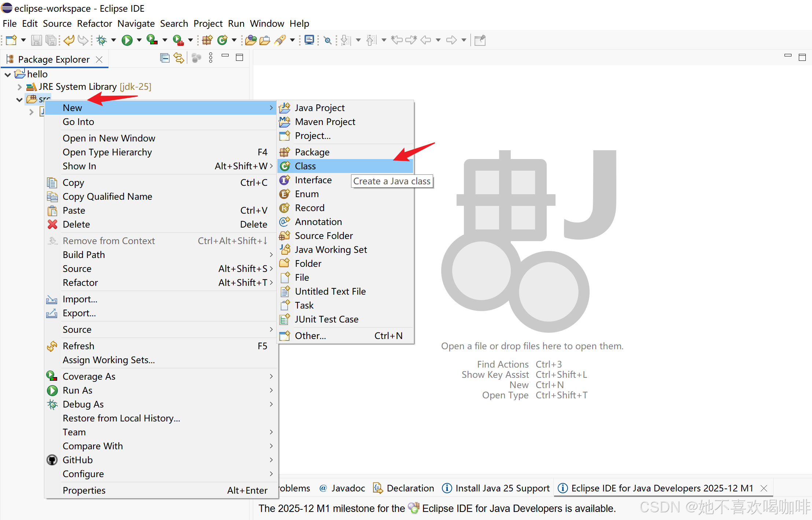
Task: Switch to the Javadoc tab
Action: click(348, 488)
